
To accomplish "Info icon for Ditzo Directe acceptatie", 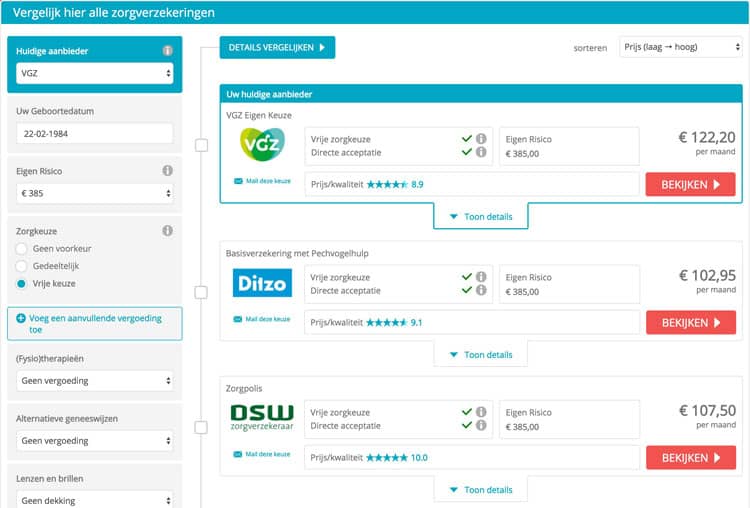I will point(481,290).
